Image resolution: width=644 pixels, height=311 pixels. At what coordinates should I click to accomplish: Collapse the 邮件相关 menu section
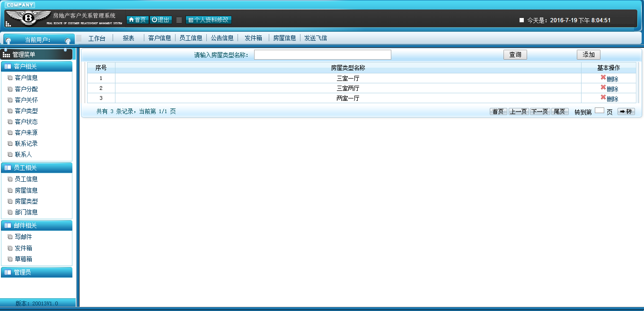tap(37, 225)
